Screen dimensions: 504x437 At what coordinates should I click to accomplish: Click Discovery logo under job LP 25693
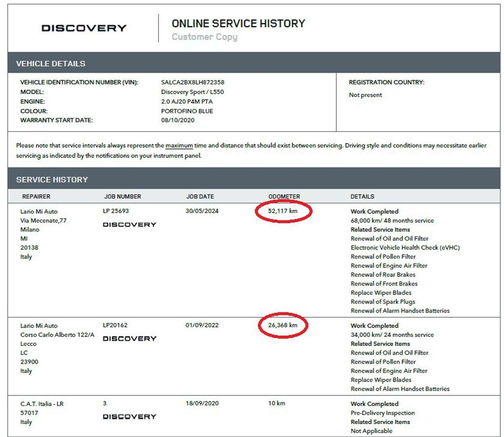129,225
